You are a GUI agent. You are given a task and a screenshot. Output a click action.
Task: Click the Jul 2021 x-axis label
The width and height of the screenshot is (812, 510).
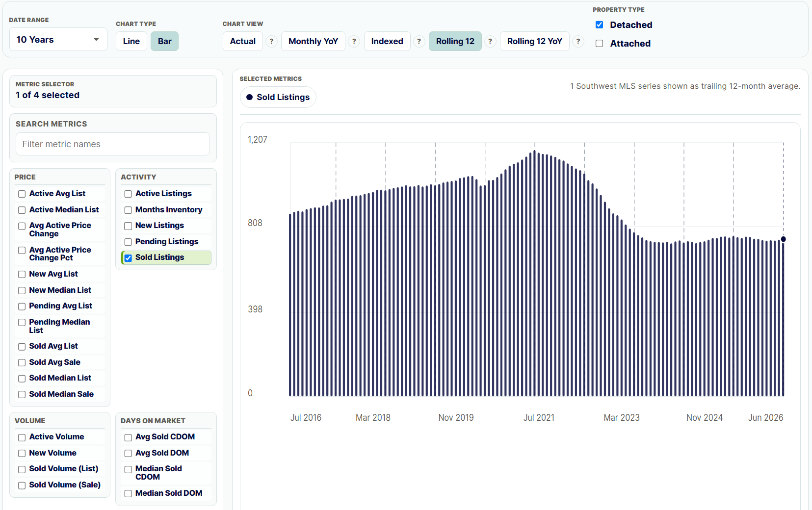pyautogui.click(x=539, y=418)
